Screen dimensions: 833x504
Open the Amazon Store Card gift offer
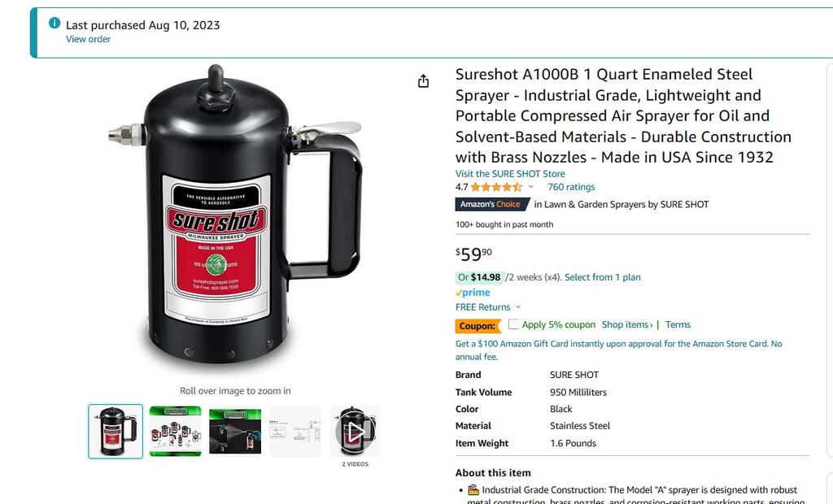[618, 350]
